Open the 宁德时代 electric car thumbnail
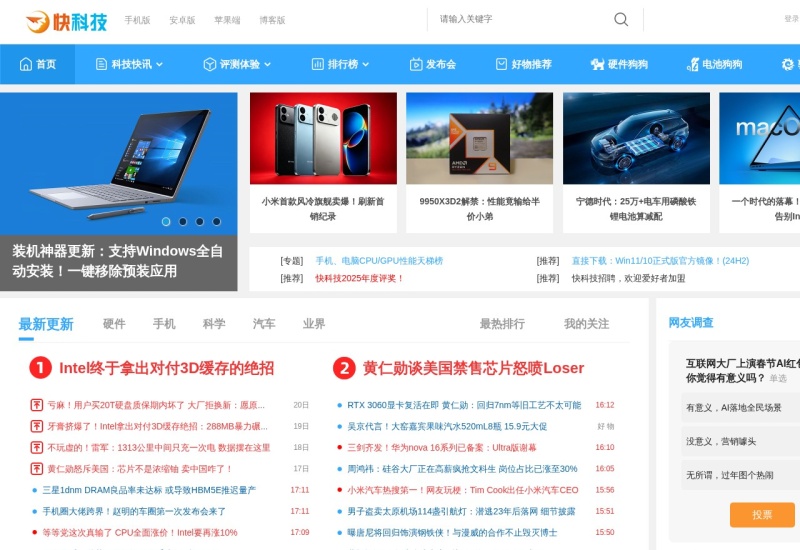 click(x=636, y=138)
